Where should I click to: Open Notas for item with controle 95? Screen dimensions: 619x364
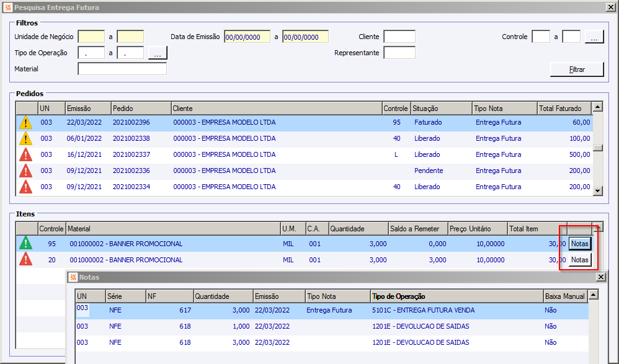(579, 244)
